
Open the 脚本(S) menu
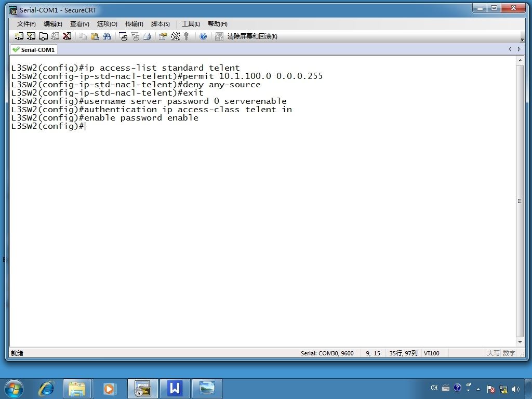click(x=160, y=24)
